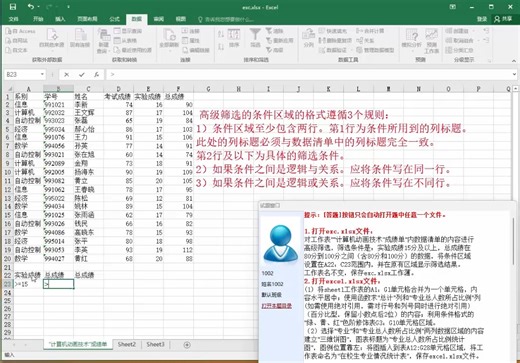The image size is (520, 363).
Task: Expand the formula bar with the right arrow
Action: (514, 74)
